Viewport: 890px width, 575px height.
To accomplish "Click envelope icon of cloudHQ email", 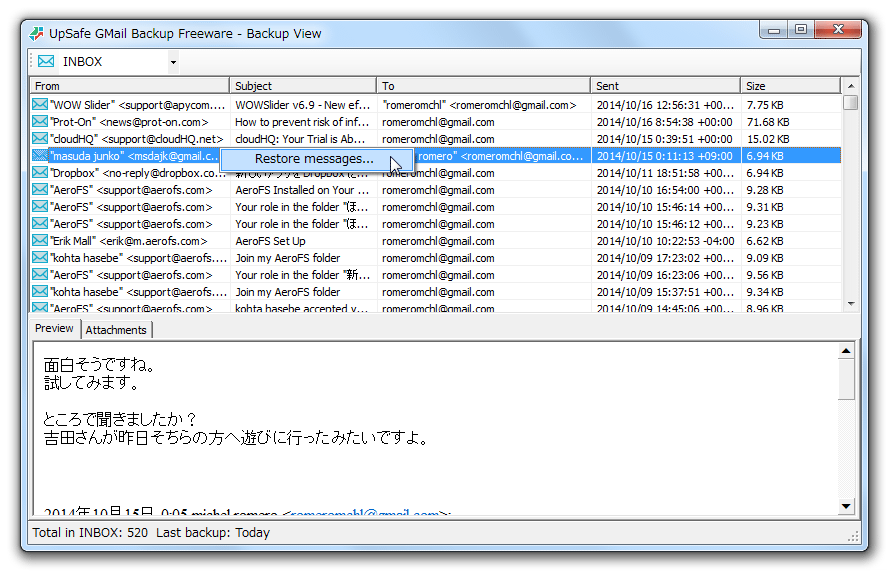I will [x=40, y=138].
